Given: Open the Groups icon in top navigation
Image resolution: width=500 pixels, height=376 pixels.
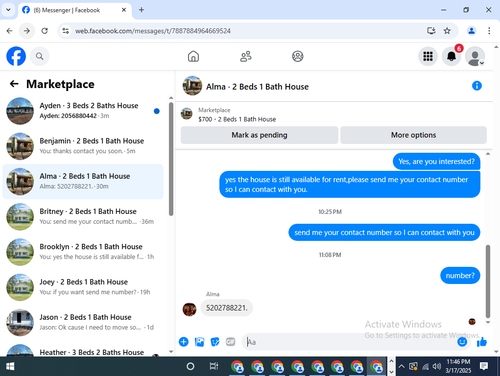Looking at the screenshot, I should coord(298,56).
